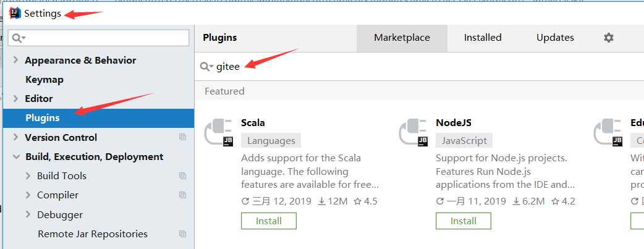The width and height of the screenshot is (644, 249).
Task: Expand the Debugger settings node
Action: pyautogui.click(x=28, y=214)
